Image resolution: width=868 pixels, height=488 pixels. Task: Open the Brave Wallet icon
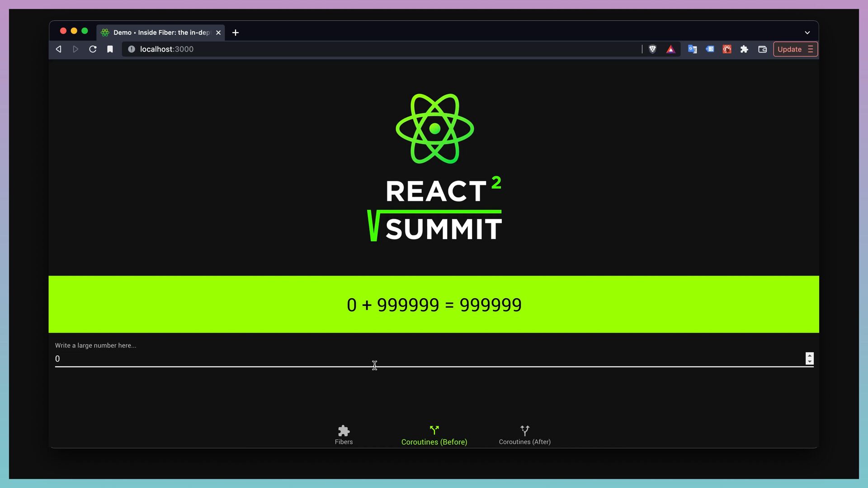point(762,49)
